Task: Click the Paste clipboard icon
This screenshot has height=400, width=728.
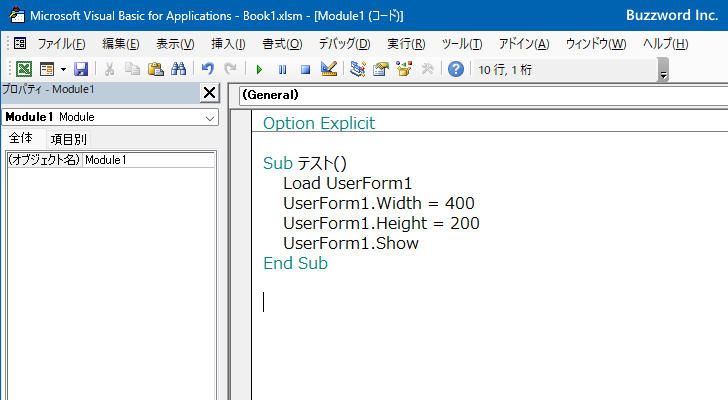Action: point(156,69)
